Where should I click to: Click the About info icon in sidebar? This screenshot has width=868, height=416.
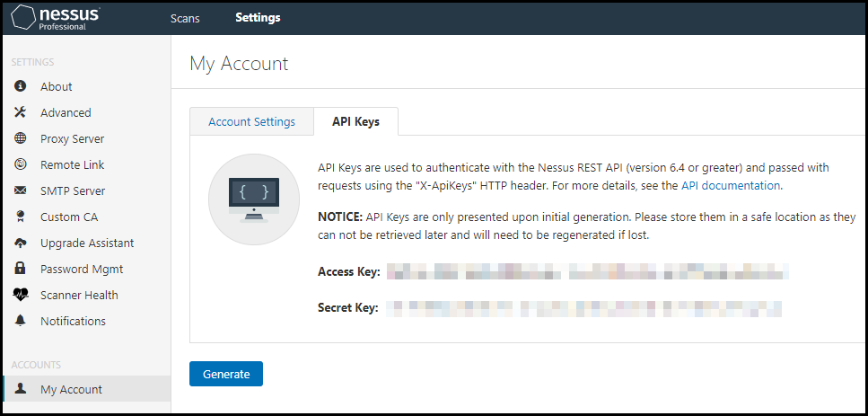[x=21, y=86]
